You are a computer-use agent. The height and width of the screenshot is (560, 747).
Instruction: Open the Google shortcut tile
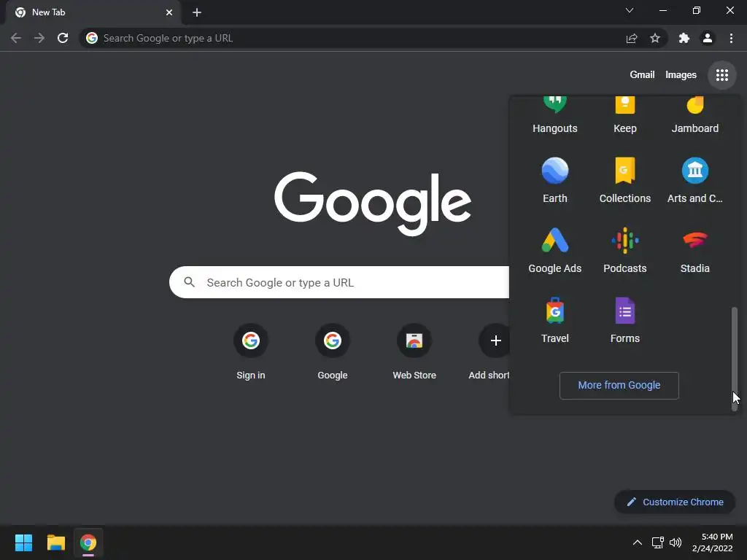pos(332,352)
